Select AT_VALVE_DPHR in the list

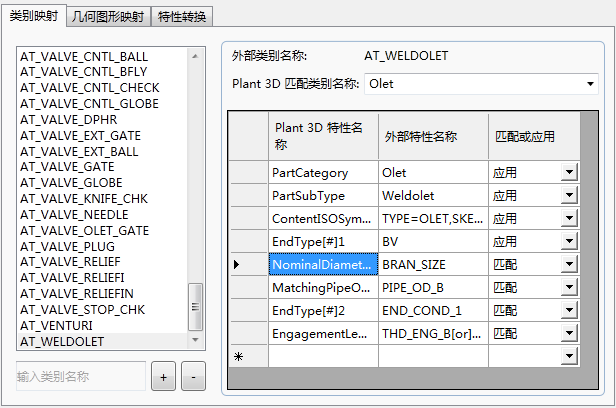[x=69, y=119]
